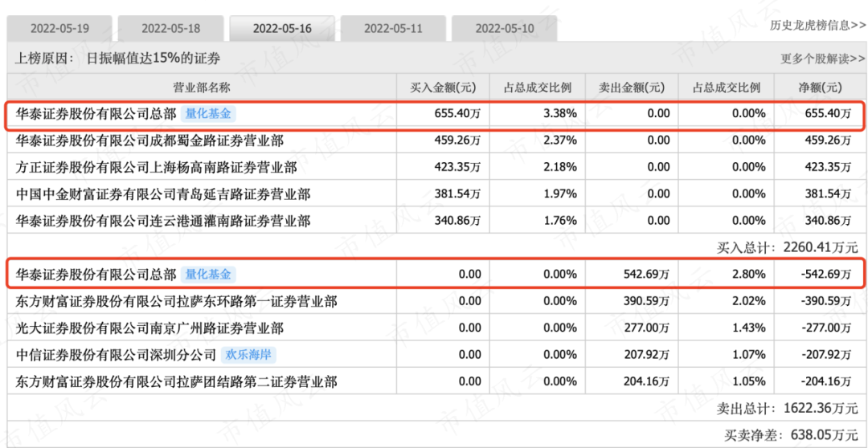Click the 欢乐海岸 tag
The width and height of the screenshot is (868, 448).
click(248, 355)
